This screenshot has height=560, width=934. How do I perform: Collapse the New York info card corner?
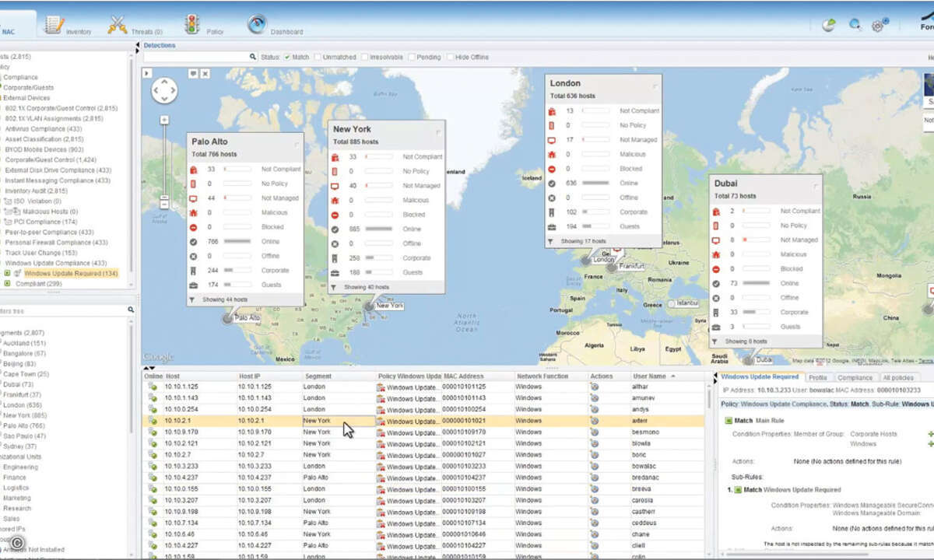[438, 131]
